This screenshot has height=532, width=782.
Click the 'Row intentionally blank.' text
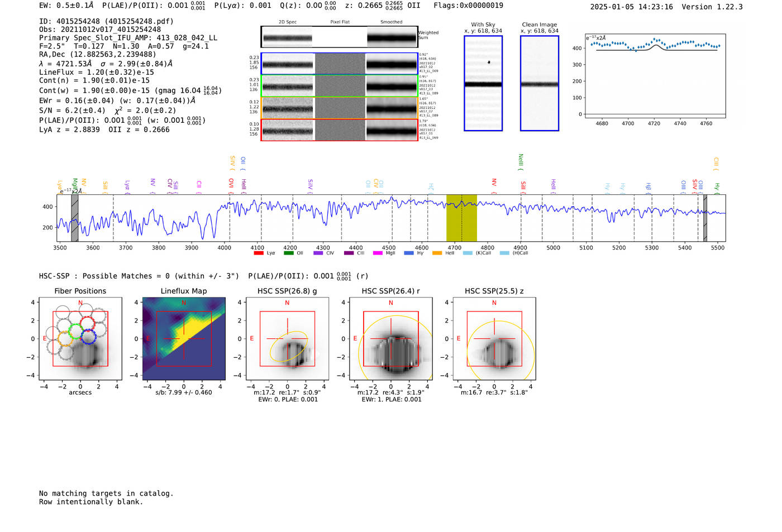click(x=91, y=502)
